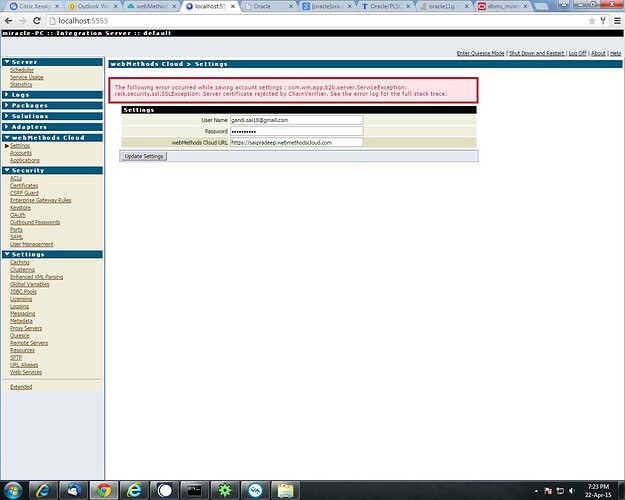
Task: Open the Chrome menu hamburger icon
Action: [x=617, y=21]
